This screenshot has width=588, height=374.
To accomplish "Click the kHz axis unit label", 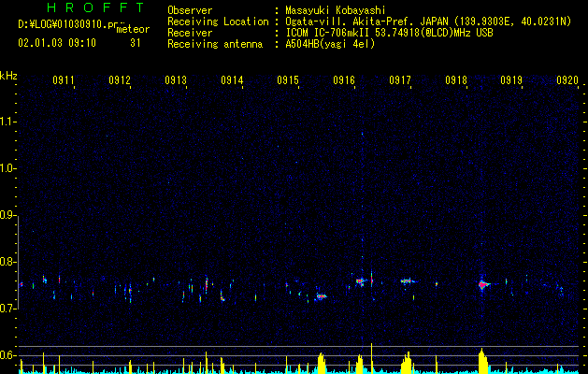I will coord(8,76).
